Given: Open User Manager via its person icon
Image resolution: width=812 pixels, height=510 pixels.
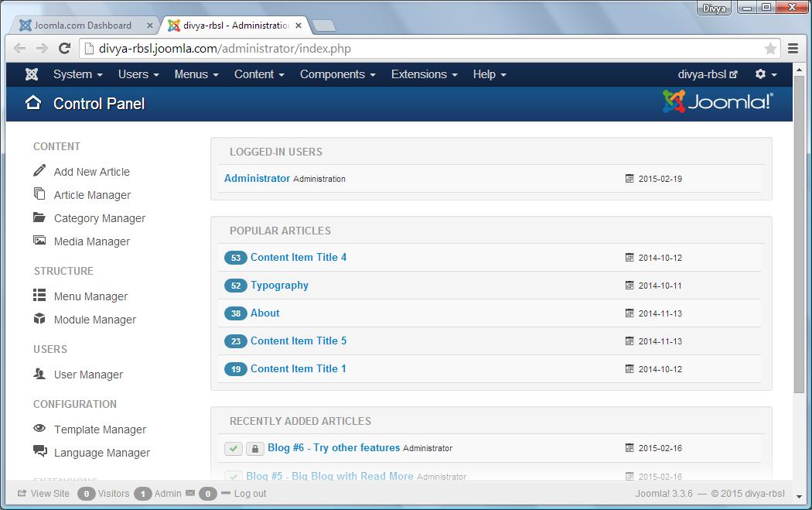Looking at the screenshot, I should pos(39,374).
